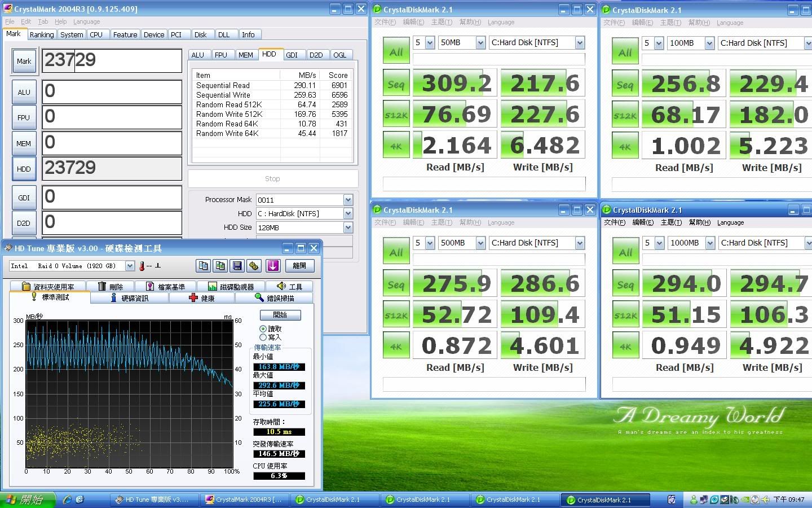This screenshot has width=812, height=508.
Task: Select the 讀取 (read) radio button
Action: 263,329
